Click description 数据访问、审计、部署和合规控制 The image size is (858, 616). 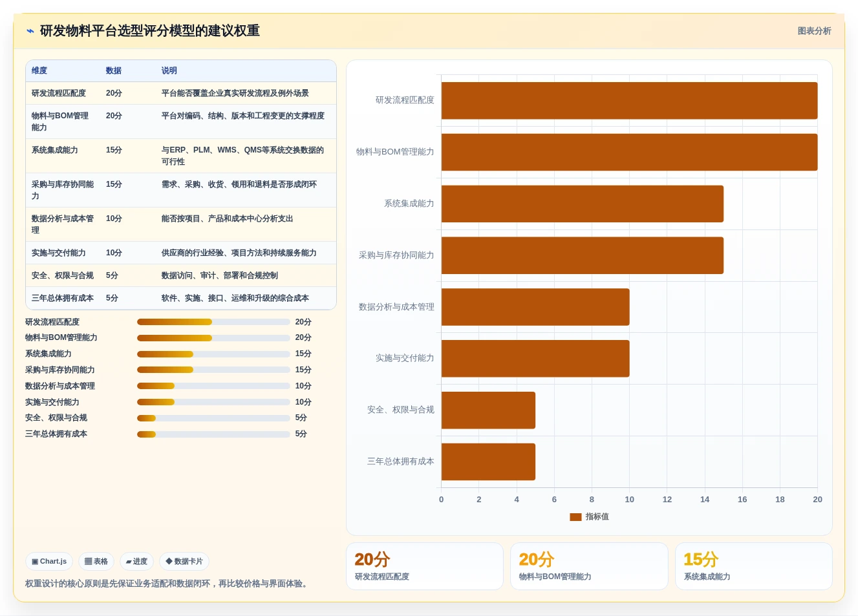(220, 275)
